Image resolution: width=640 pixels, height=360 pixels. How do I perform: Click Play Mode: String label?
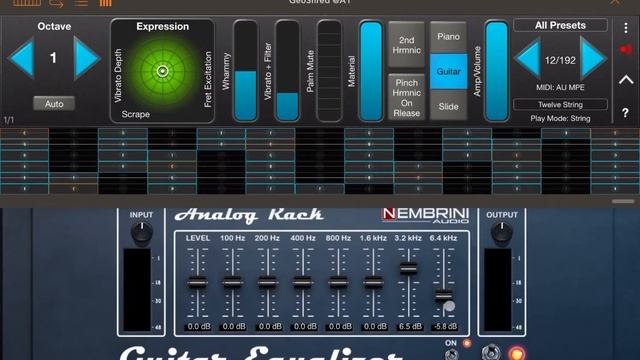[x=560, y=118]
